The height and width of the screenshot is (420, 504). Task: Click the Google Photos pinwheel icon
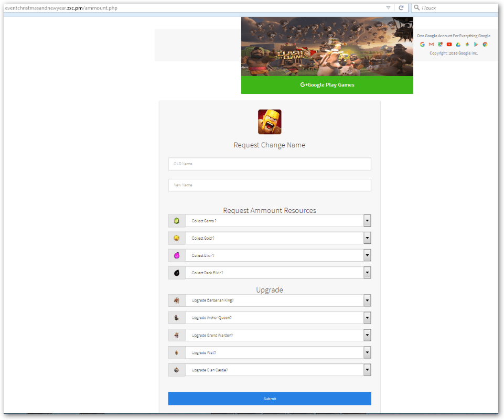point(467,45)
